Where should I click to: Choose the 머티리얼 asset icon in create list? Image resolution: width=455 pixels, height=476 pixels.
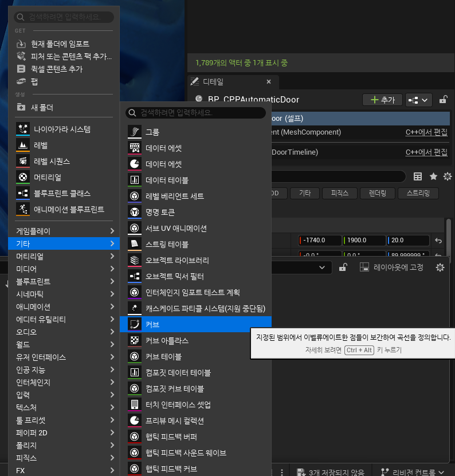(x=23, y=178)
